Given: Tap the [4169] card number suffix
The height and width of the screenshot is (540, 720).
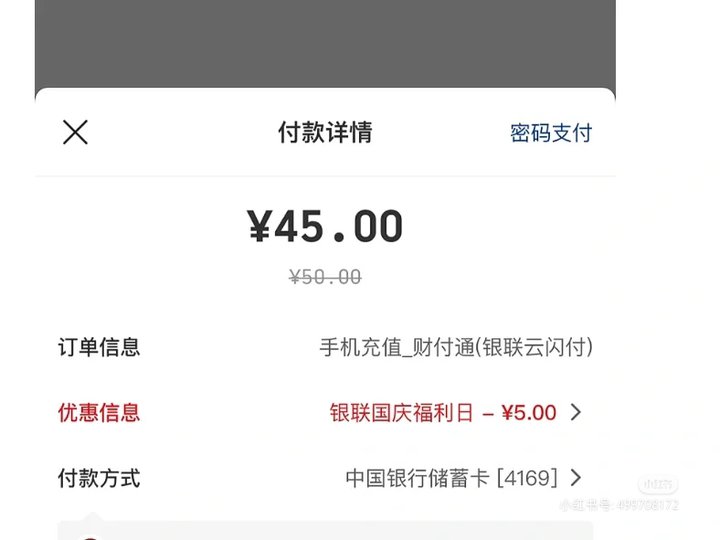Looking at the screenshot, I should 528,478.
